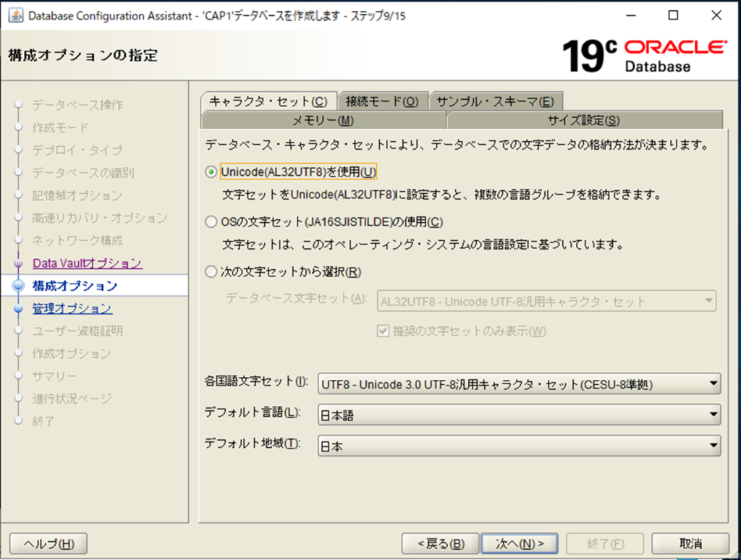Select OSの文字セット(JA16SJISTILDE) radio button

211,222
